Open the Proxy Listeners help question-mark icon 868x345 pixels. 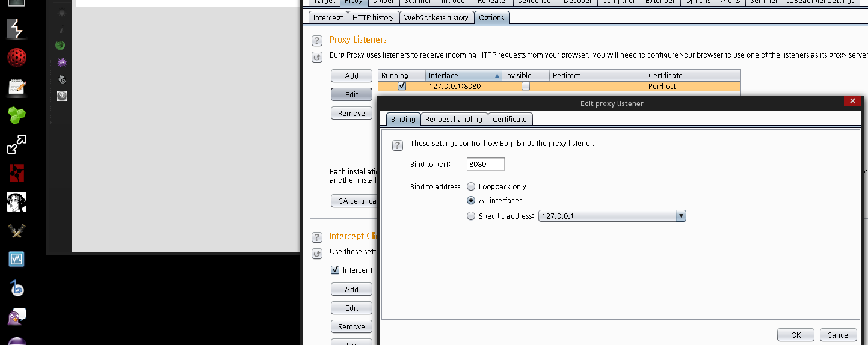316,41
